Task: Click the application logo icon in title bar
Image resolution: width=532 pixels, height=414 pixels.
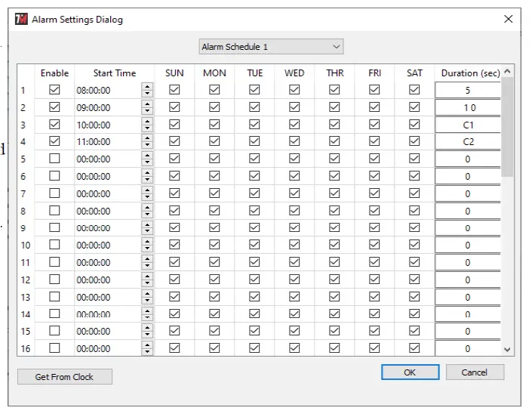Action: tap(21, 19)
